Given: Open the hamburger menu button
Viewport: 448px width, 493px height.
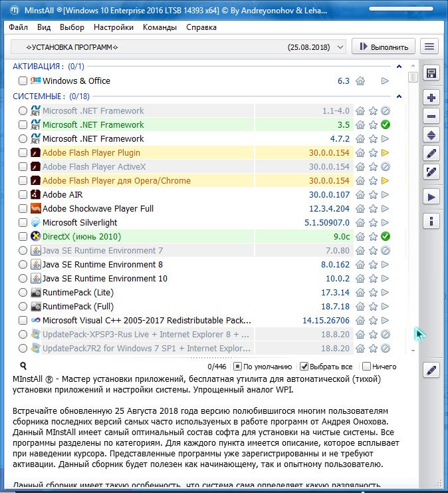Looking at the screenshot, I should click(x=429, y=47).
